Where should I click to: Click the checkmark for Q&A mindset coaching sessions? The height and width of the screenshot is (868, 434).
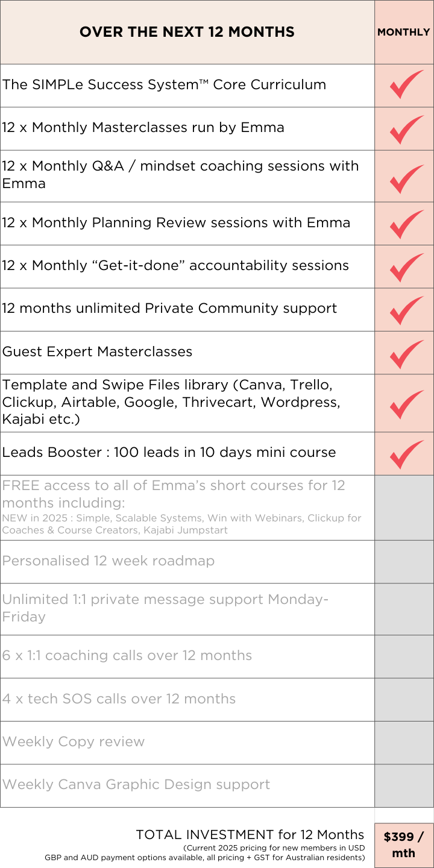(x=406, y=178)
